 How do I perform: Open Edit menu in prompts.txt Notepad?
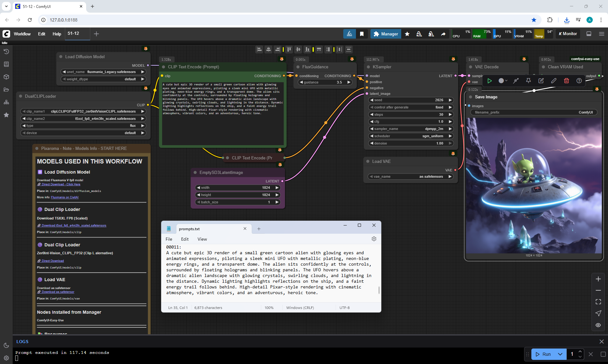[x=185, y=239]
